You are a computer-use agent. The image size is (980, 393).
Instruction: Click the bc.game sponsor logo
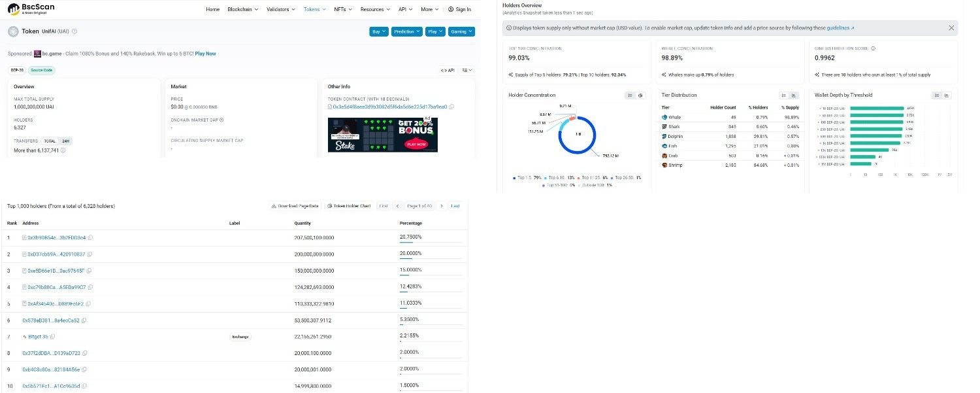click(37, 54)
